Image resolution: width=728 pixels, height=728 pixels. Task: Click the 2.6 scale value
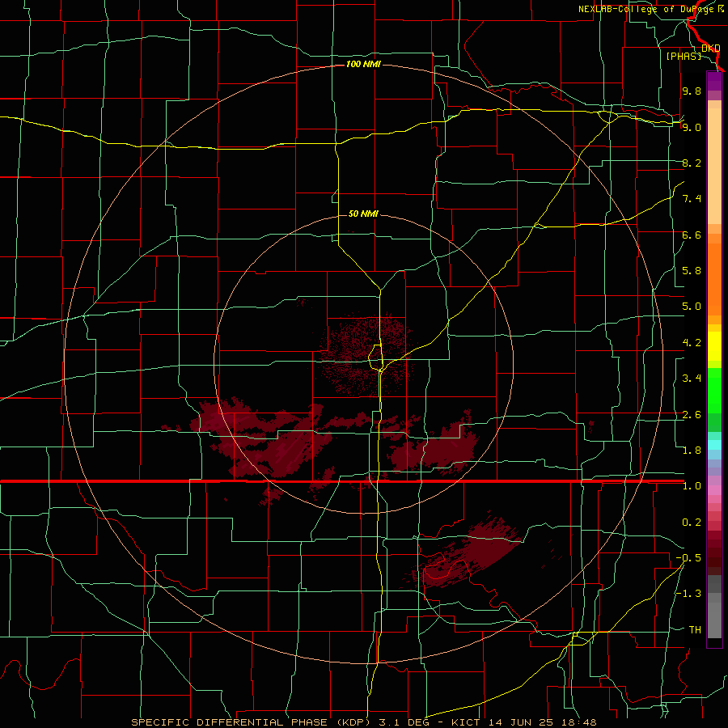692,415
